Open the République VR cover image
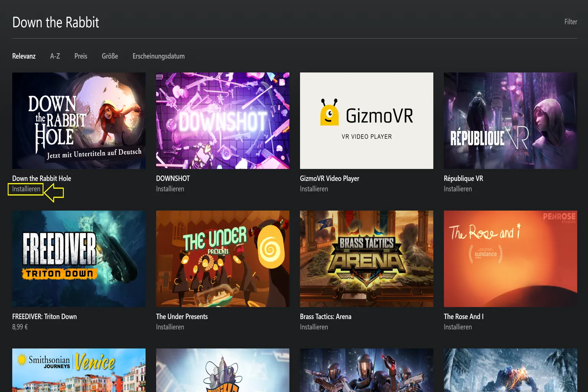 (511, 121)
